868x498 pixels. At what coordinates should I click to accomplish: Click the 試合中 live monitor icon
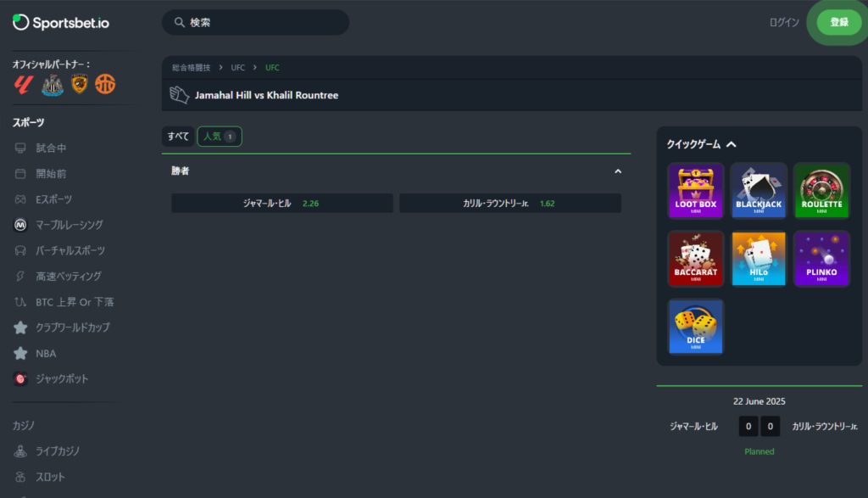click(x=20, y=148)
